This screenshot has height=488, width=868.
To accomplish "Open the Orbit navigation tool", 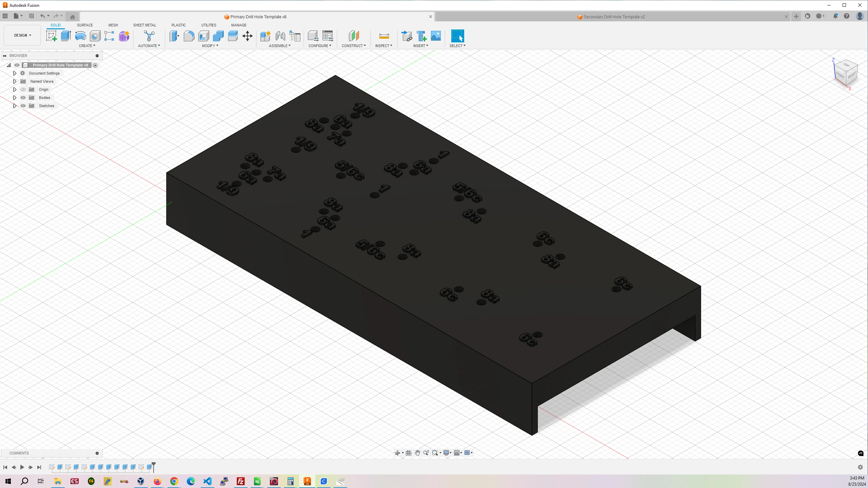I will point(397,453).
